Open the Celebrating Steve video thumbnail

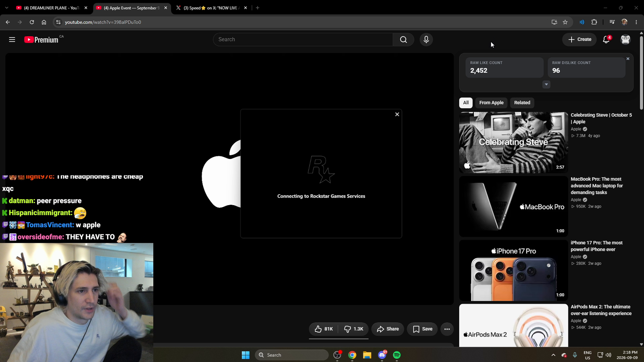514,142
